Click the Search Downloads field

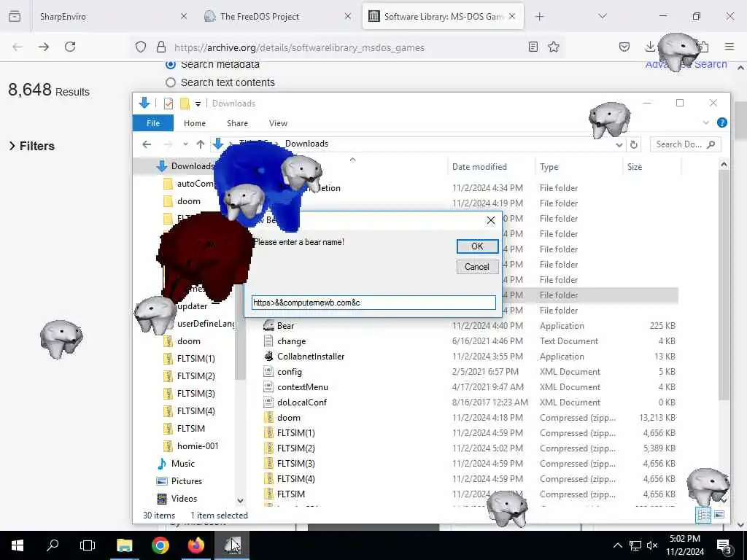[x=686, y=144]
